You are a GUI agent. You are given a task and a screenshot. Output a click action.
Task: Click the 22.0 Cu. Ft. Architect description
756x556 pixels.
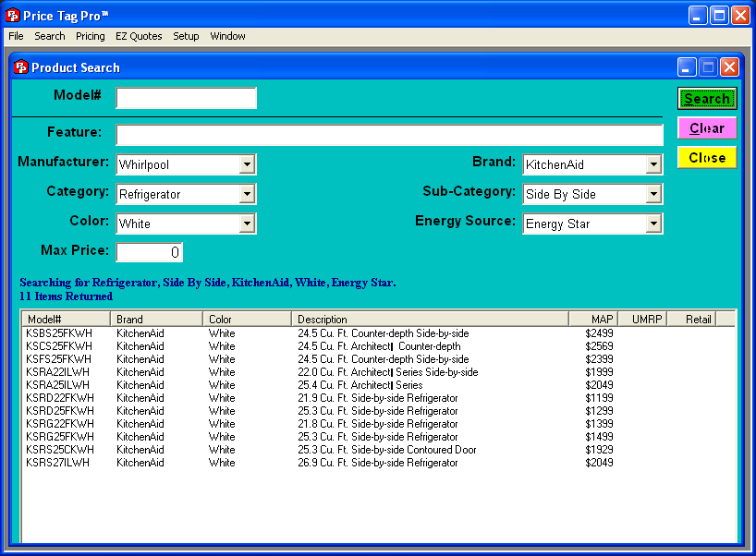(388, 372)
